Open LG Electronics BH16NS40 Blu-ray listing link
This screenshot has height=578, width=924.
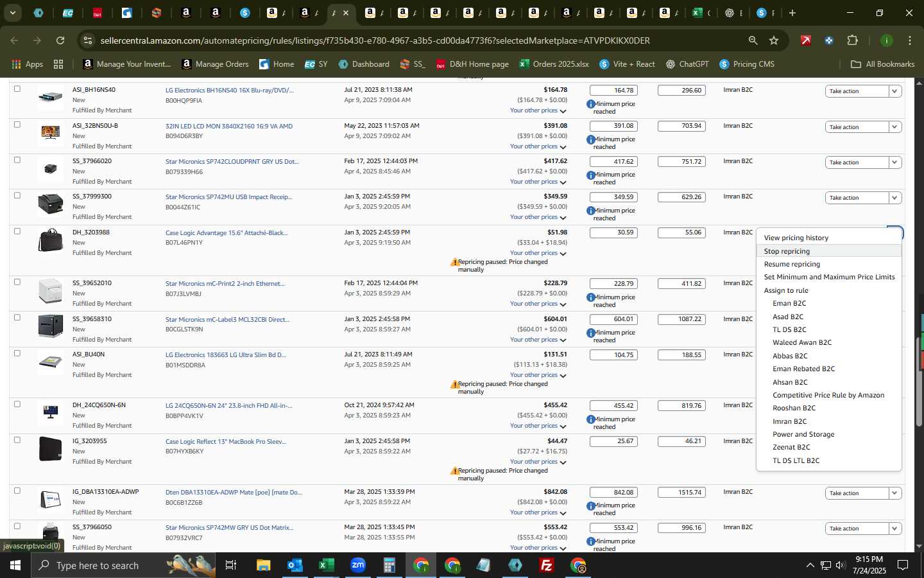229,90
